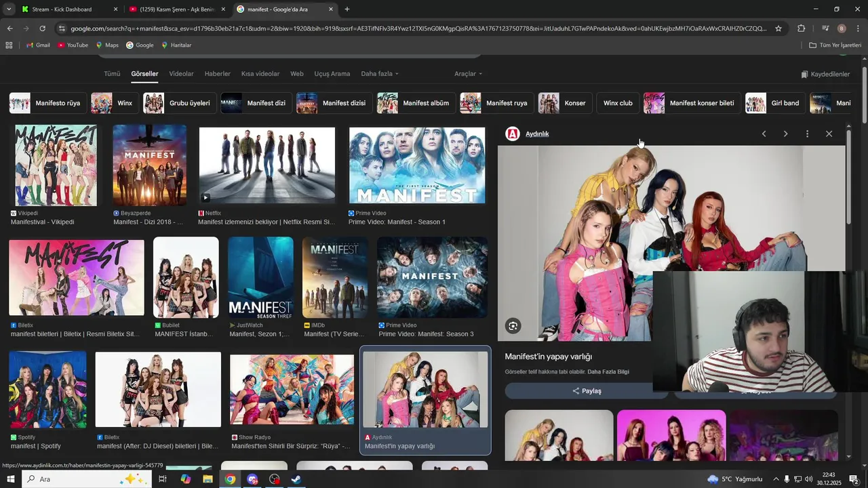
Task: Close the image preview panel
Action: (829, 134)
